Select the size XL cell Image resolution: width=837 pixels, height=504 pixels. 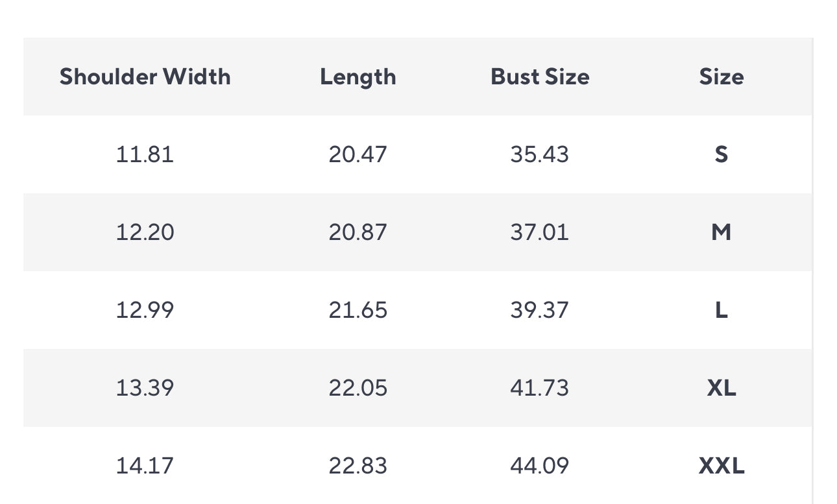point(722,388)
